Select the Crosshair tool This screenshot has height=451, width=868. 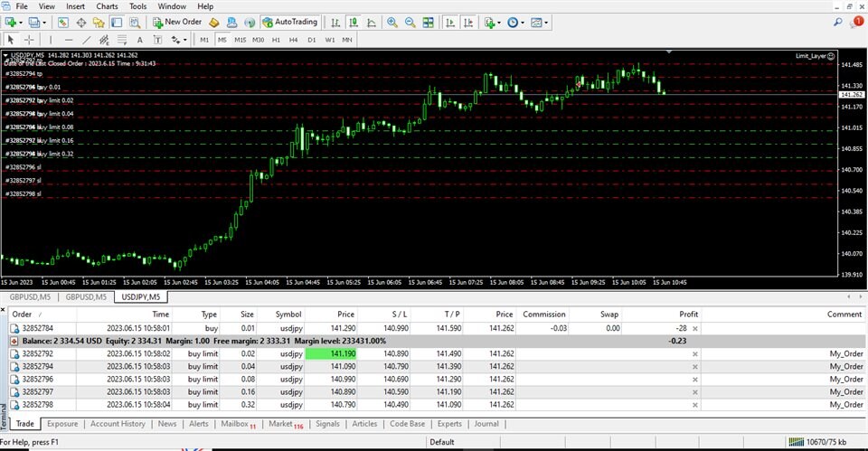pyautogui.click(x=29, y=40)
